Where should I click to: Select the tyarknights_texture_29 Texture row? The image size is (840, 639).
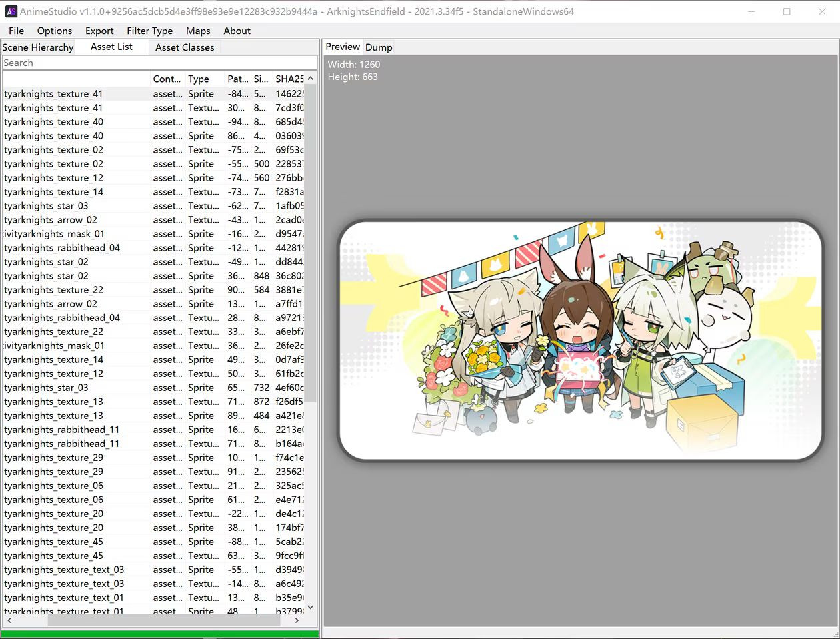[x=153, y=472]
